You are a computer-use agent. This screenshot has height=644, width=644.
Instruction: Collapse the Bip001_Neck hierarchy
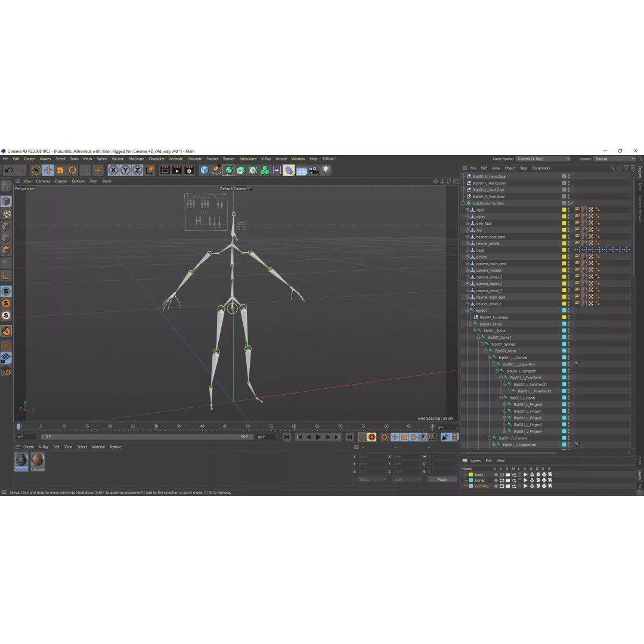point(486,351)
